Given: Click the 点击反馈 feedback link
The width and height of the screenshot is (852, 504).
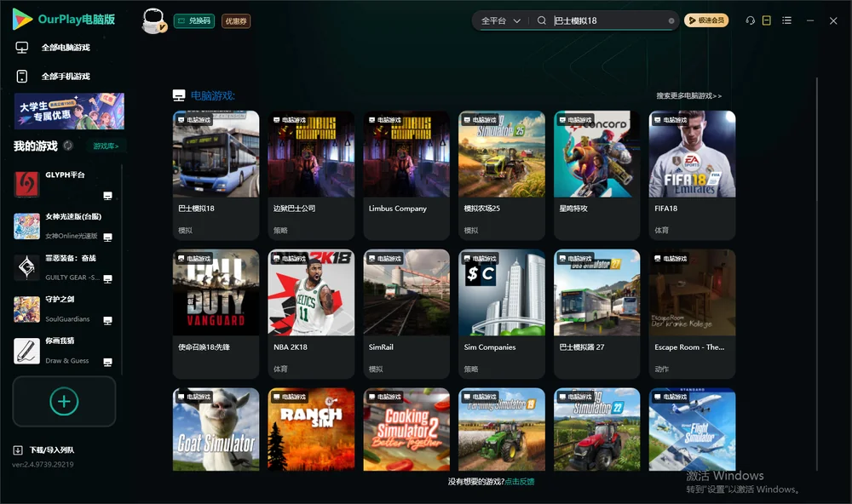Looking at the screenshot, I should pos(520,481).
